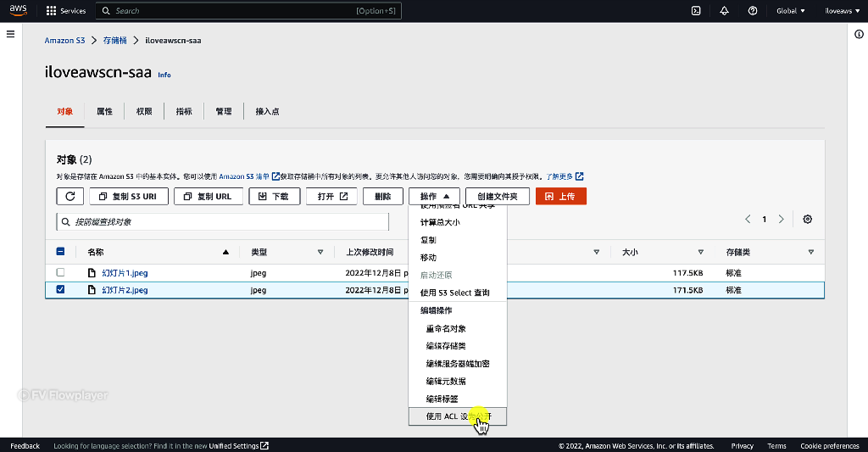Open the notifications bell
Viewport: 868px width, 452px height.
point(724,10)
